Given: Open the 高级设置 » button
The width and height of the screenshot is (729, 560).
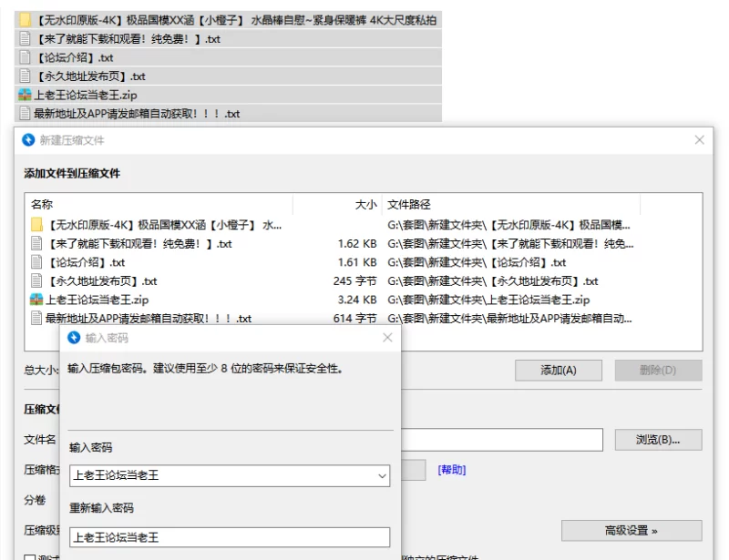Looking at the screenshot, I should 631,530.
